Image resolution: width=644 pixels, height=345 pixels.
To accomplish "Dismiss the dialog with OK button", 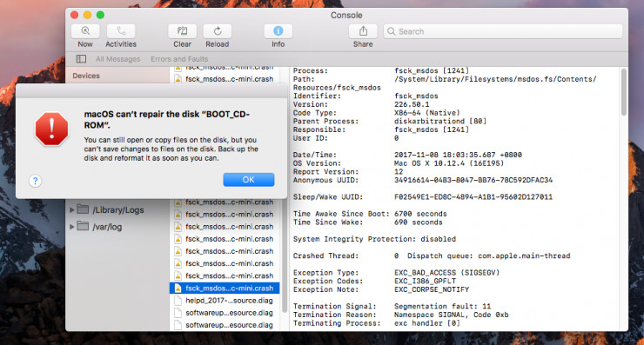I will (x=249, y=180).
